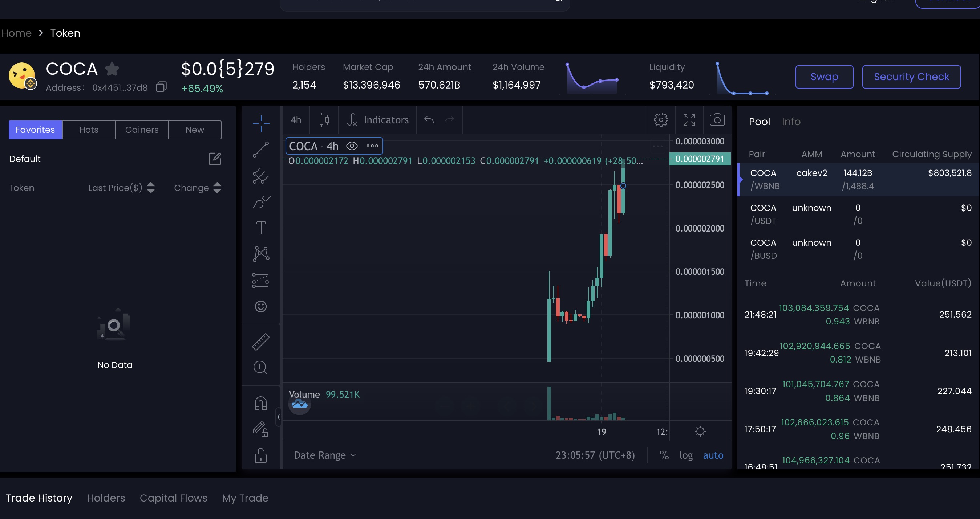980x519 pixels.
Task: Toggle percent scale on chart
Action: click(x=664, y=455)
